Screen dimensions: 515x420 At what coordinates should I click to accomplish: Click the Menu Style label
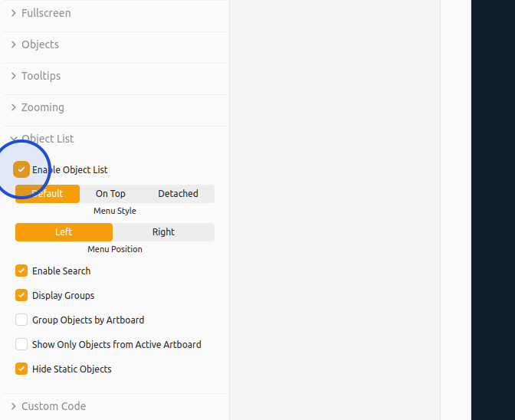point(115,211)
